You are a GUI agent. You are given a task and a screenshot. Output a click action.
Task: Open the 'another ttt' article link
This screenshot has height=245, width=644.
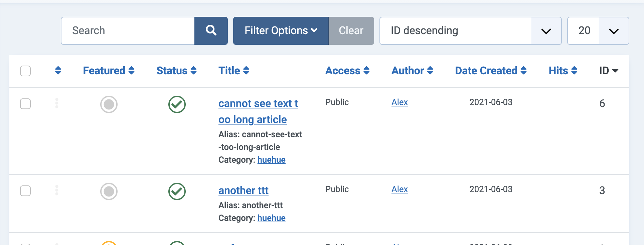(x=244, y=190)
